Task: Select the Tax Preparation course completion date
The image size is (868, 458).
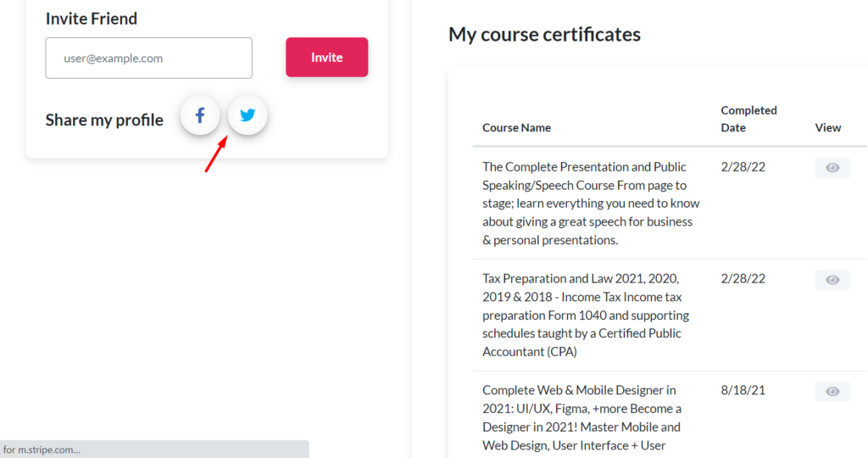Action: click(743, 278)
